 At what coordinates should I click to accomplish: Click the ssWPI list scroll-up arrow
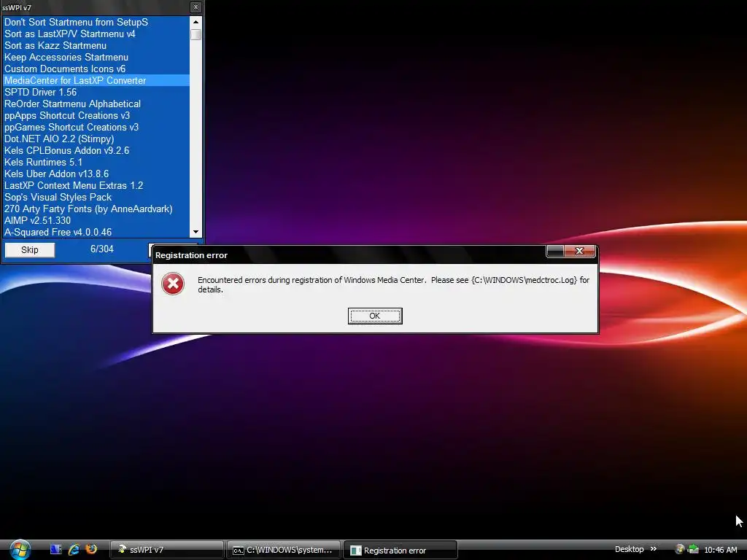coord(196,22)
